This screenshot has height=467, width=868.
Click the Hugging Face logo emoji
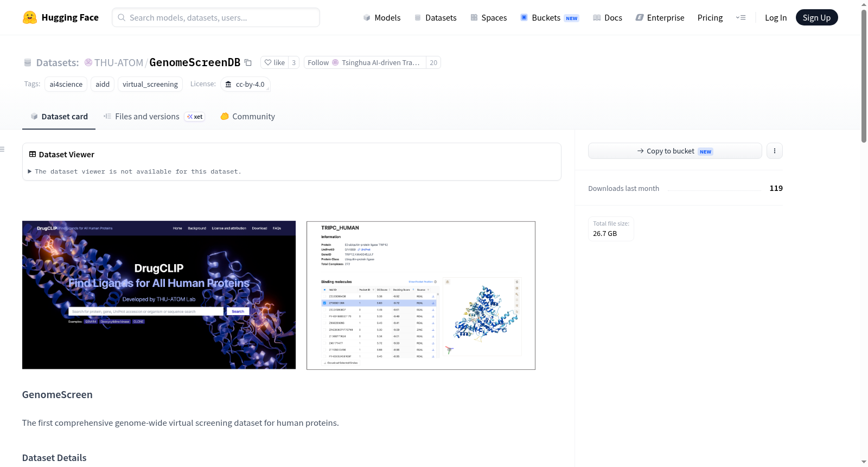coord(30,17)
